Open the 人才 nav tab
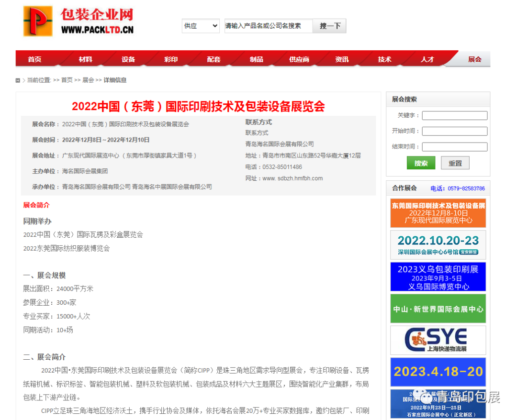This screenshot has width=517, height=420. 427,59
